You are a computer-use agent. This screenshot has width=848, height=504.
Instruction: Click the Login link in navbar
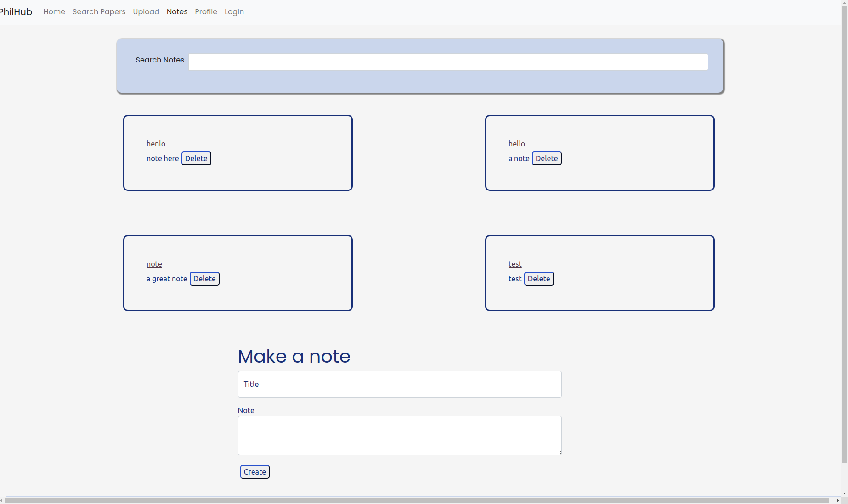(234, 12)
